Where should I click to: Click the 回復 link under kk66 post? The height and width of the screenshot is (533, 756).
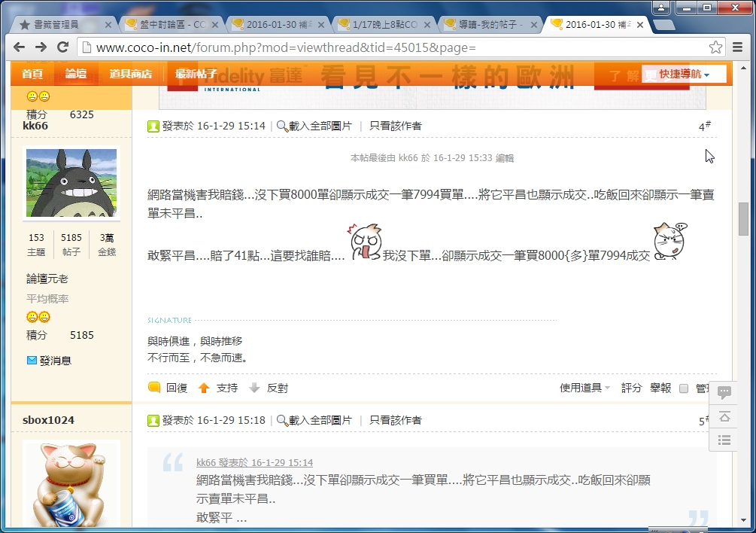pyautogui.click(x=177, y=388)
